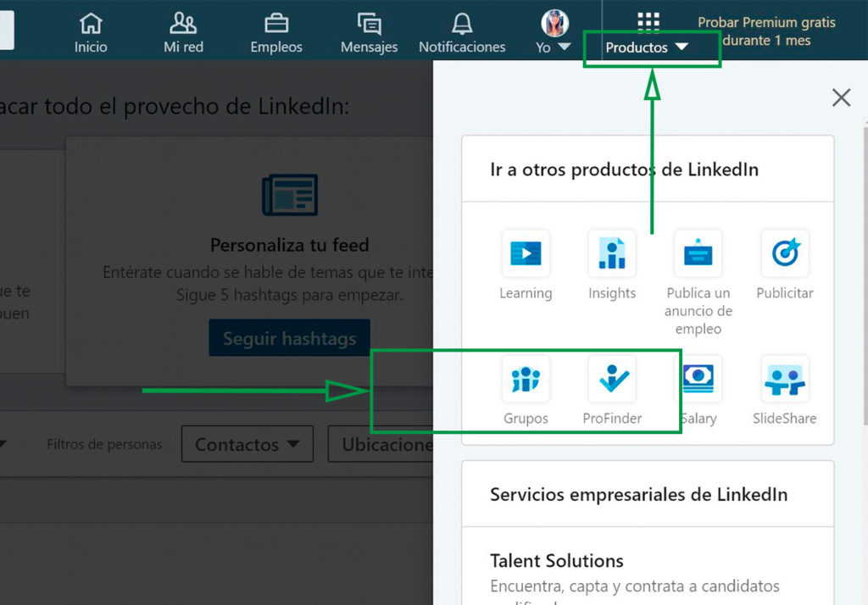Close the products panel with the X

840,97
